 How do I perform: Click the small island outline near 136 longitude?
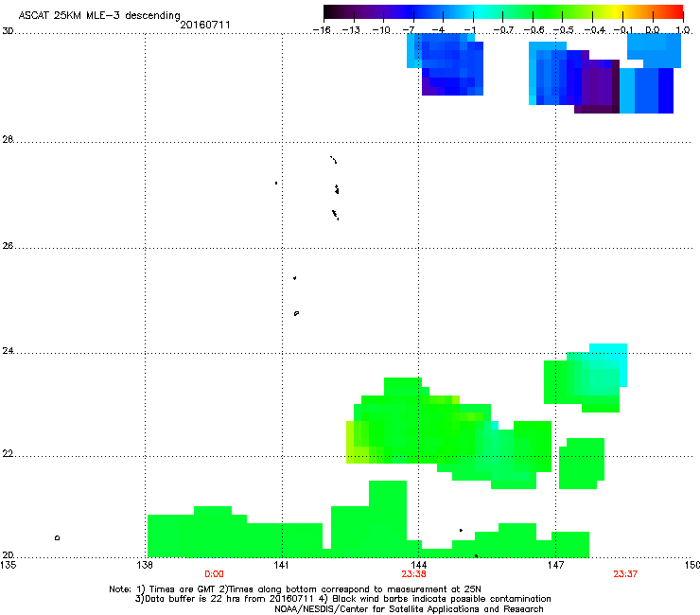57,537
